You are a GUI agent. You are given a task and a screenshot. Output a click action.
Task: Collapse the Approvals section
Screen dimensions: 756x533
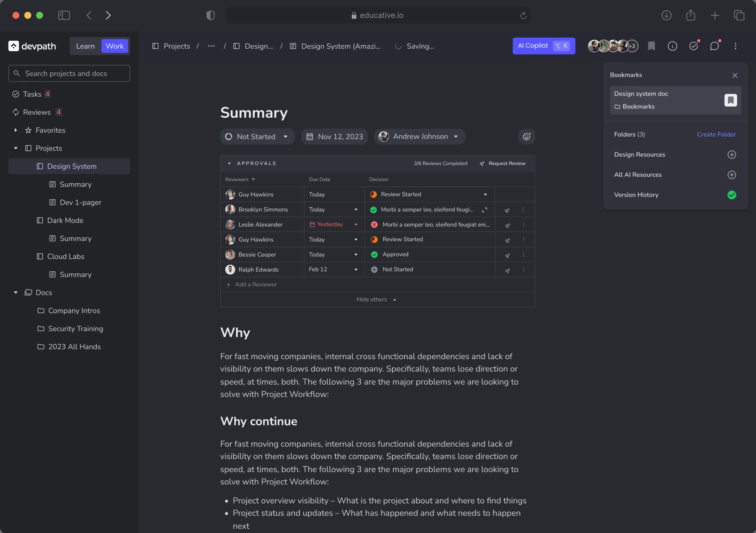[x=229, y=164]
